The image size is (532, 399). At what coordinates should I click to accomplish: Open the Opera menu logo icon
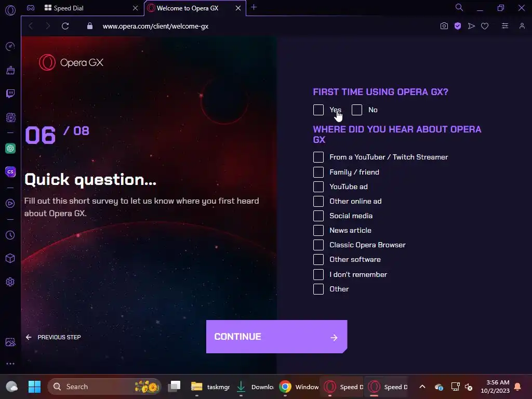[10, 10]
